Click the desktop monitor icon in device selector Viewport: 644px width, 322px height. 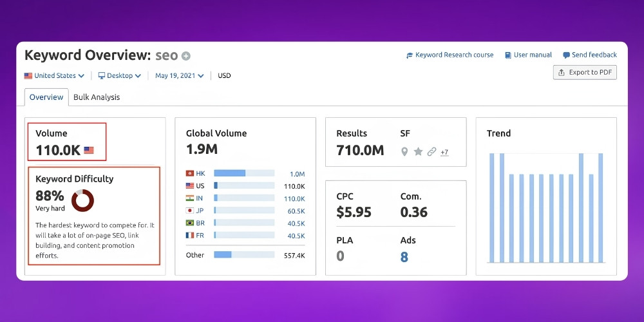(x=102, y=75)
